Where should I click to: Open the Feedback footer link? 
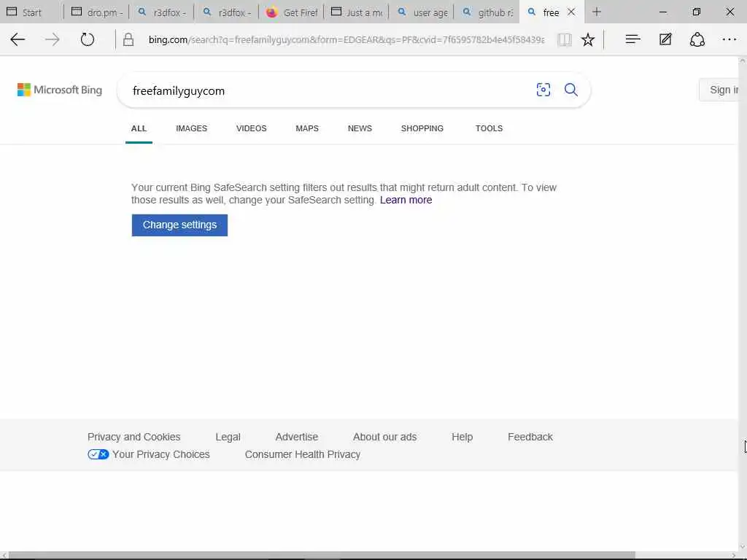(x=530, y=437)
